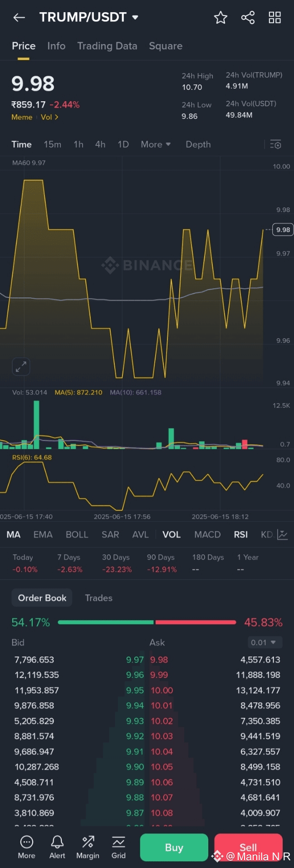Select ask price 10.05
The height and width of the screenshot is (868, 294).
(162, 767)
